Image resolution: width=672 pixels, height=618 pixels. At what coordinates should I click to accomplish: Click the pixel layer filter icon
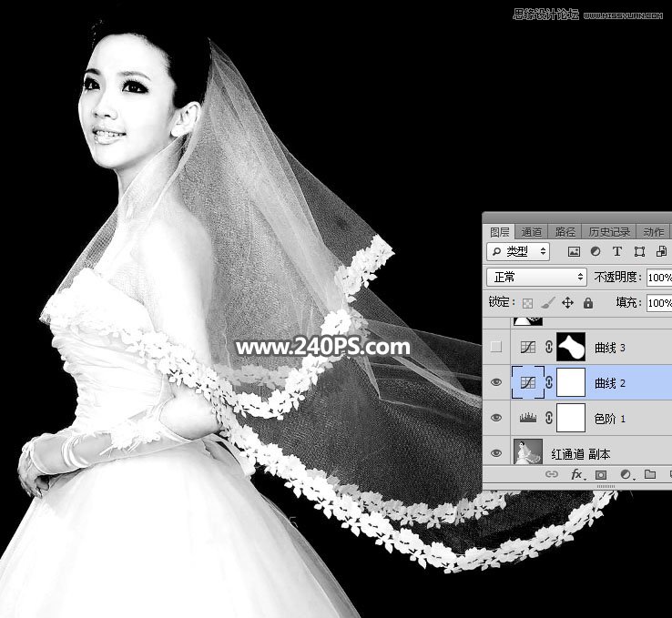pos(574,251)
